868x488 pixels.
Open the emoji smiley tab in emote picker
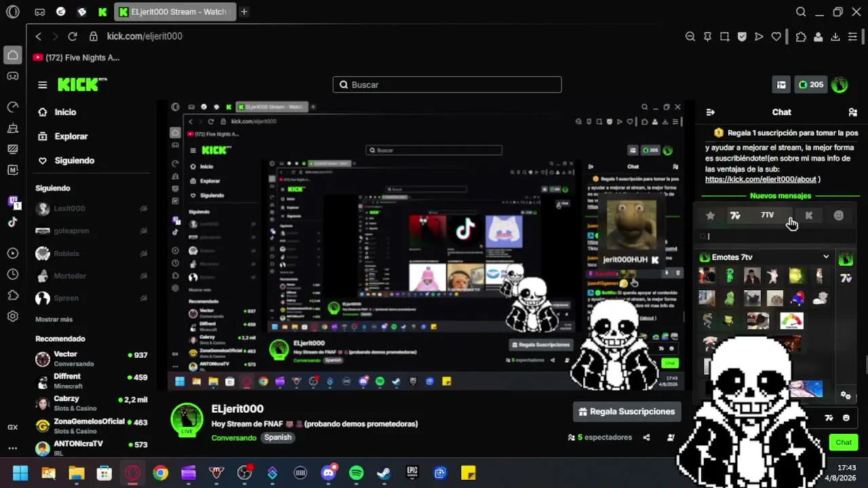[839, 216]
